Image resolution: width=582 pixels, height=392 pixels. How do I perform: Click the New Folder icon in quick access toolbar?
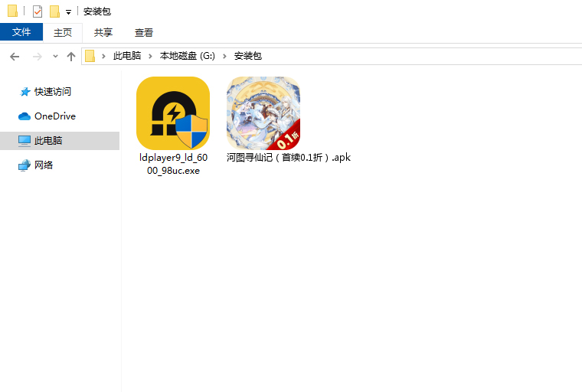tap(54, 11)
